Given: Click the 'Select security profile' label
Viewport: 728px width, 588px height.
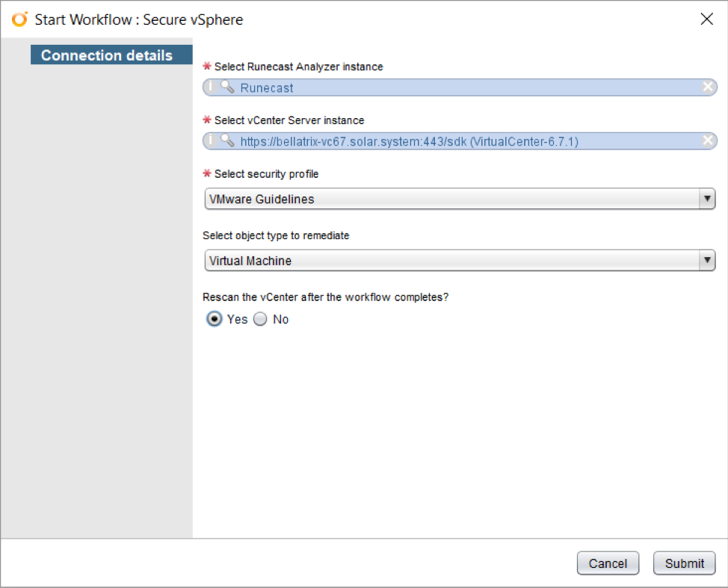Looking at the screenshot, I should click(x=267, y=174).
